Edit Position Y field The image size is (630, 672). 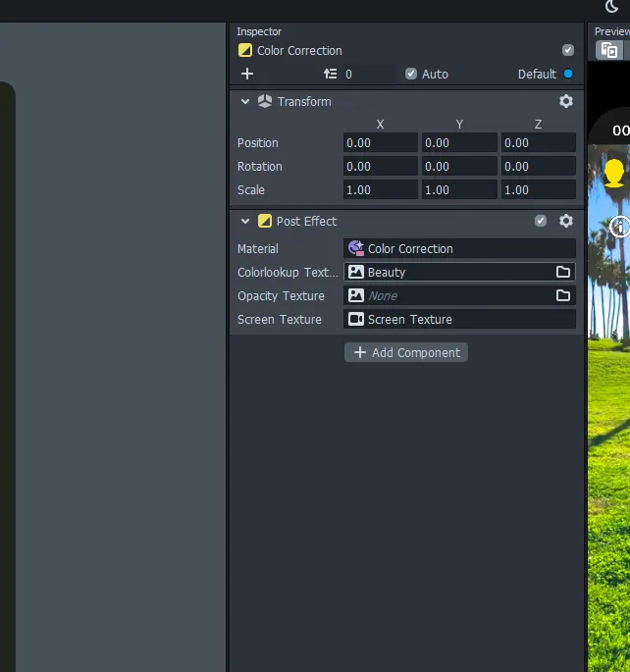[459, 142]
